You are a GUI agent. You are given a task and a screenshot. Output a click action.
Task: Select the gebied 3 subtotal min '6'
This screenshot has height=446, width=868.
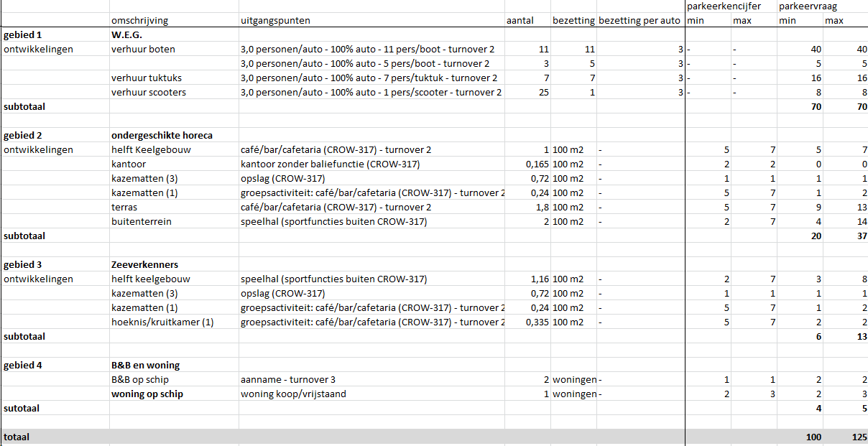click(819, 336)
